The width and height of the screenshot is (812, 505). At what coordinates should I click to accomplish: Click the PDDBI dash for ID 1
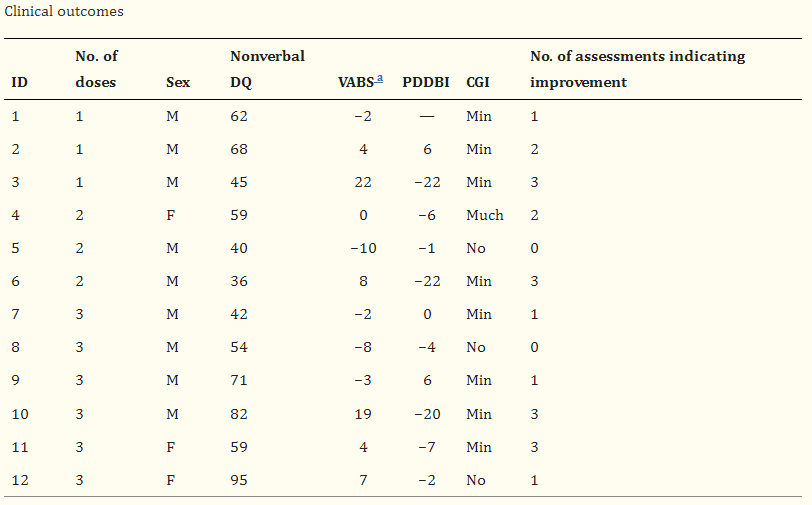click(427, 116)
